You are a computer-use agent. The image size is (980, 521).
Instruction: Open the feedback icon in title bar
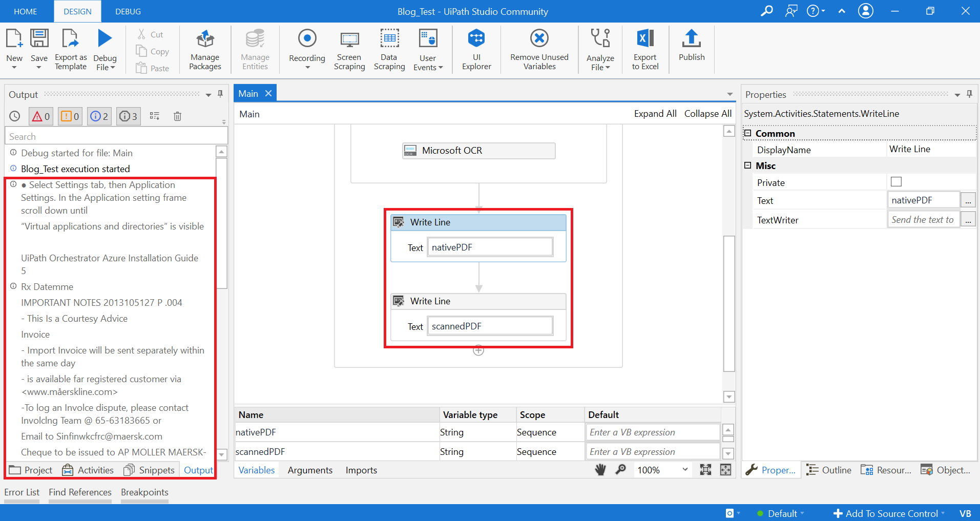point(791,11)
